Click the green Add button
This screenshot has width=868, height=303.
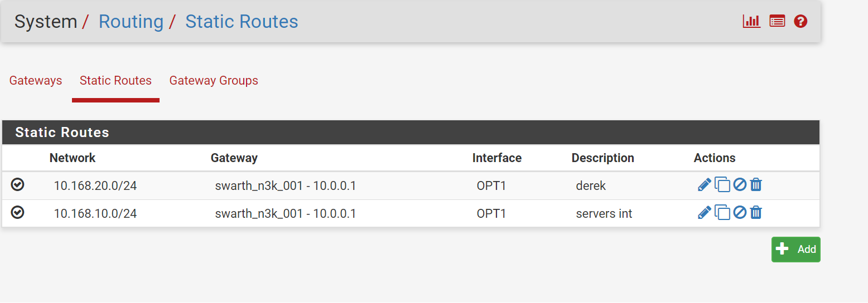pyautogui.click(x=796, y=250)
